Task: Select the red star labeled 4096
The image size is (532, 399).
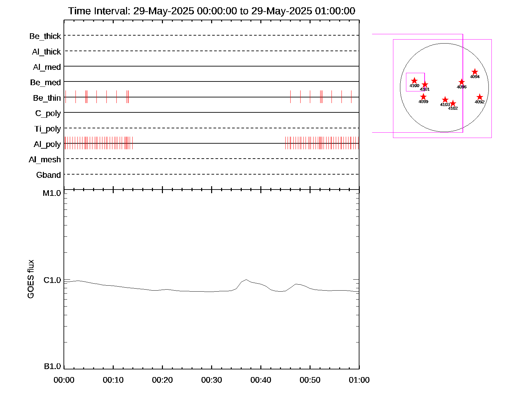Action: (462, 82)
